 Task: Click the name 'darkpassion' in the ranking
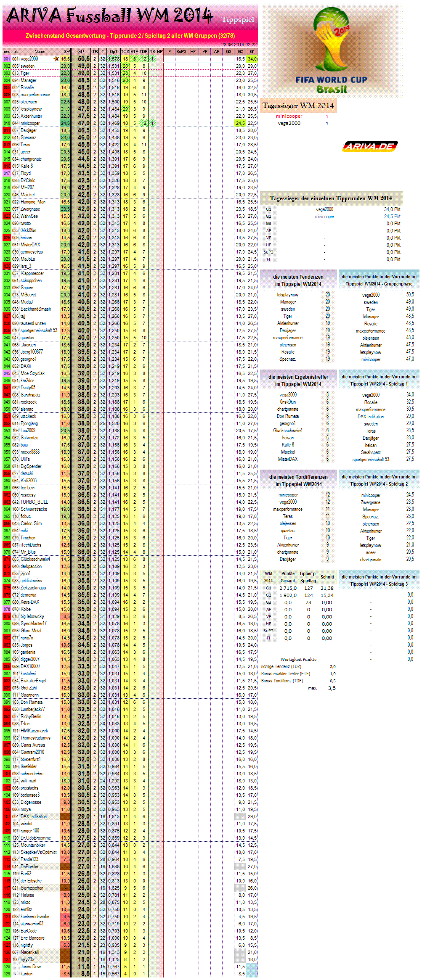point(31,566)
